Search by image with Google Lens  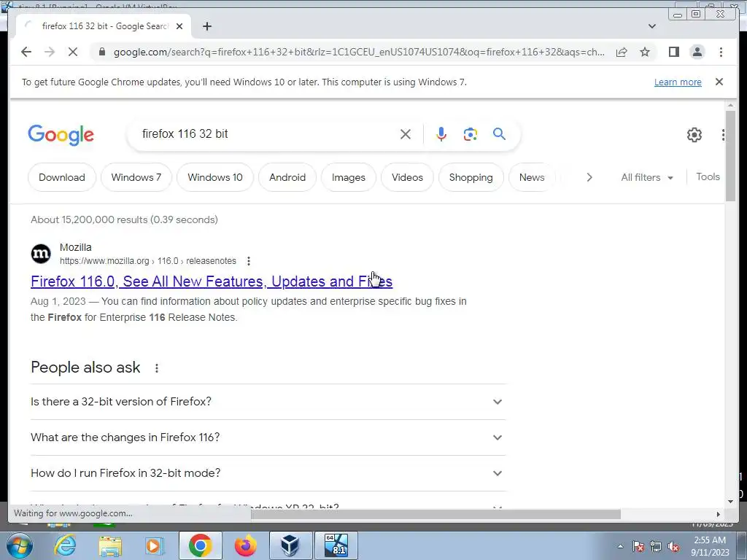(x=471, y=134)
